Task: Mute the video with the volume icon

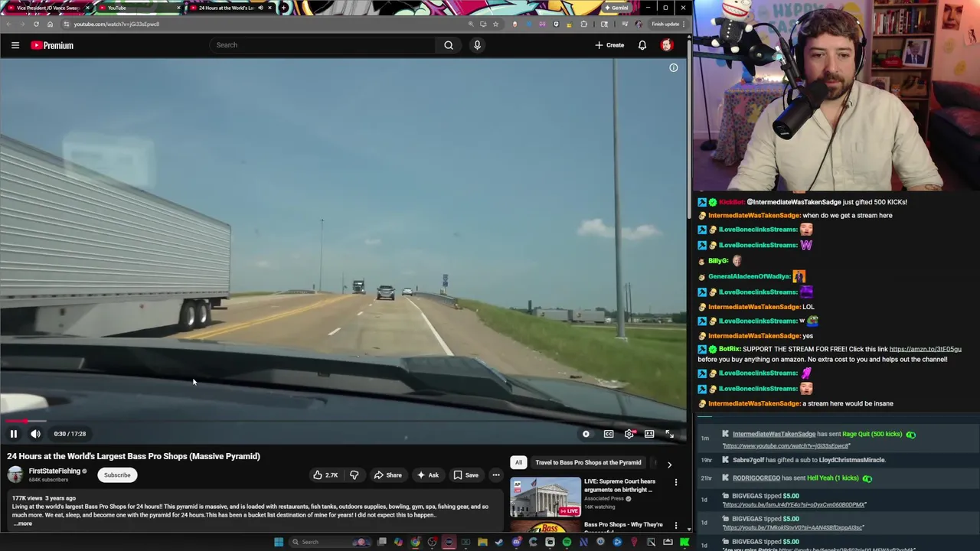Action: pos(35,434)
